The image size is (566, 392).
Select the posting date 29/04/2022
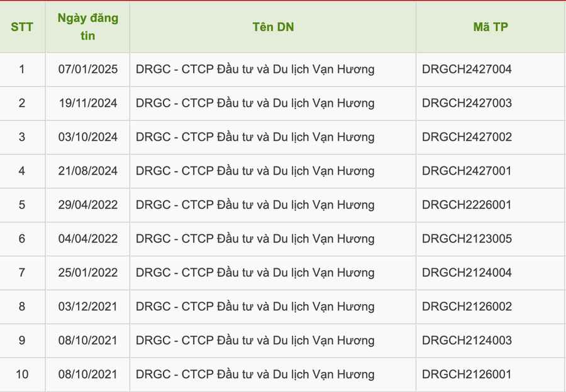(87, 205)
